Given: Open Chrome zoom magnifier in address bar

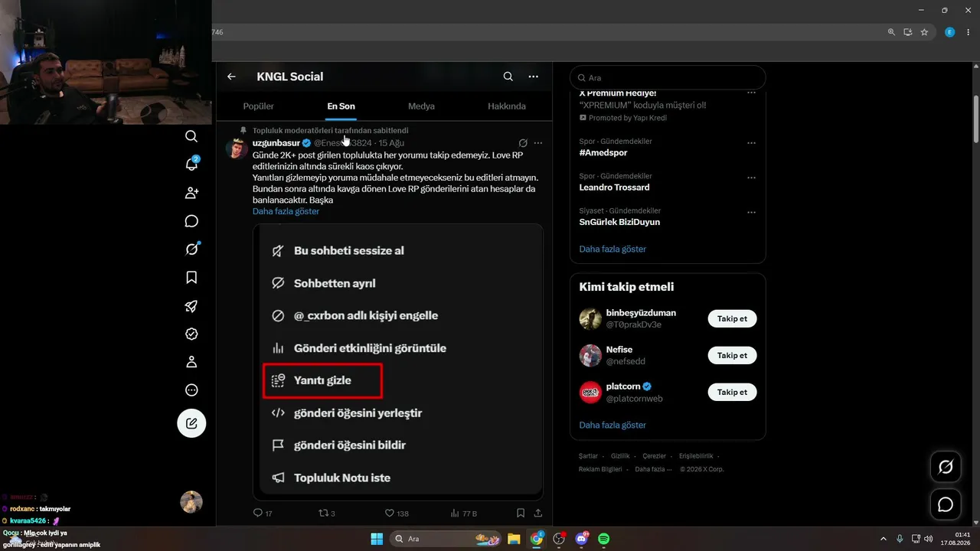Looking at the screenshot, I should pos(891,32).
